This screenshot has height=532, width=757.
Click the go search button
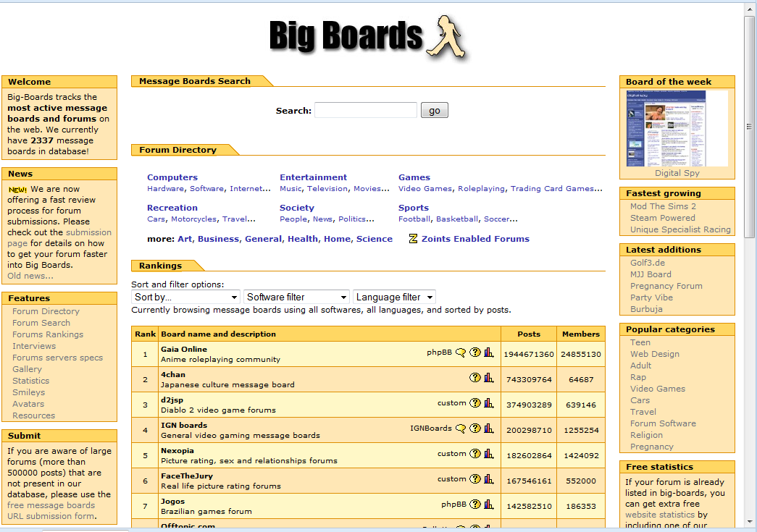(434, 111)
